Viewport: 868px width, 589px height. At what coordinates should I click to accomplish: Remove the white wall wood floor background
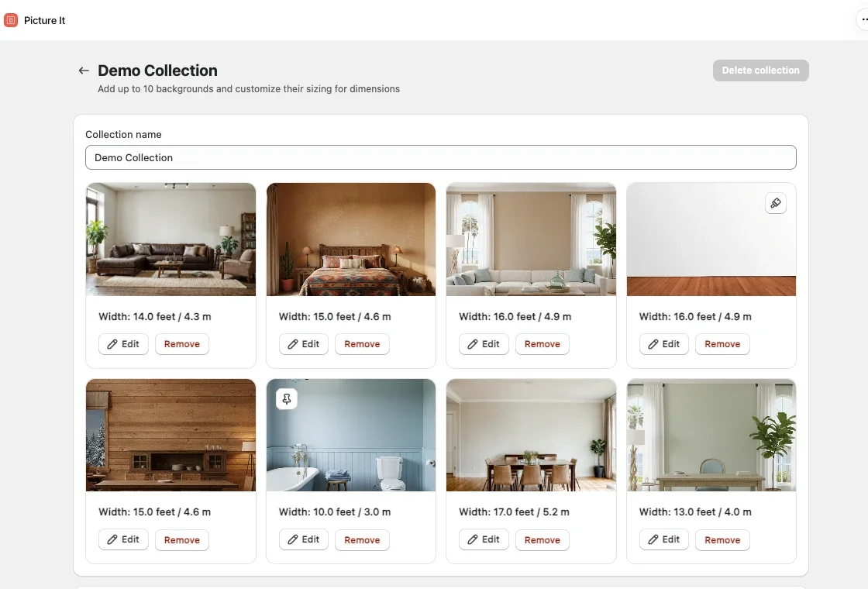(722, 344)
